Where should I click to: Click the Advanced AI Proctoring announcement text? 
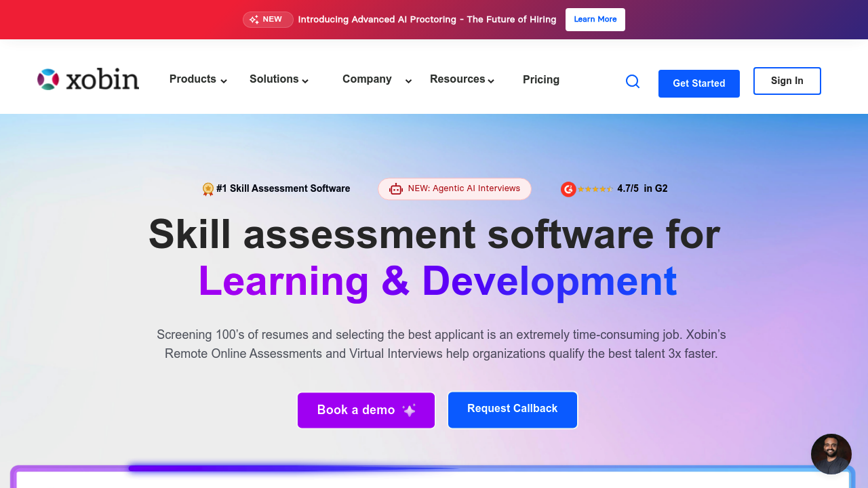click(427, 20)
